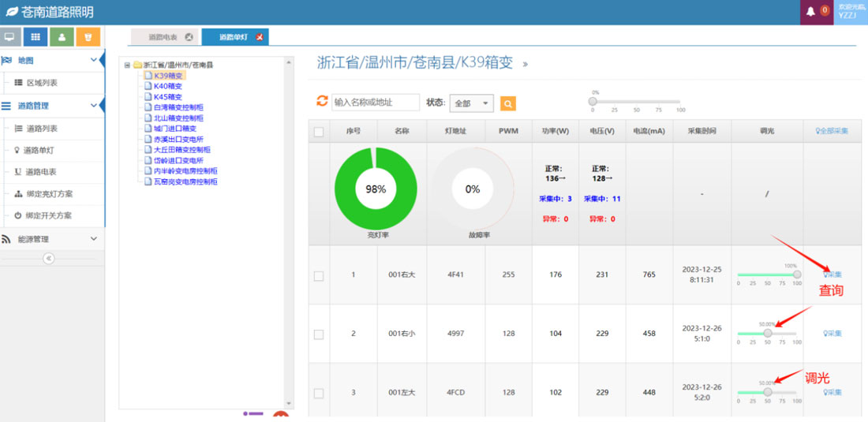The image size is (868, 422).
Task: Switch to the 道路电表 tab
Action: click(163, 37)
